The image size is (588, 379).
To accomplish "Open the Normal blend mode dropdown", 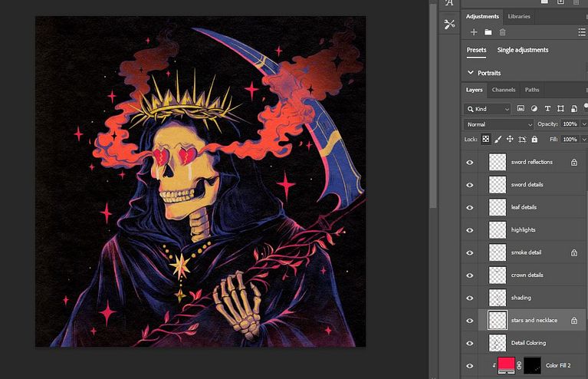I will point(499,124).
